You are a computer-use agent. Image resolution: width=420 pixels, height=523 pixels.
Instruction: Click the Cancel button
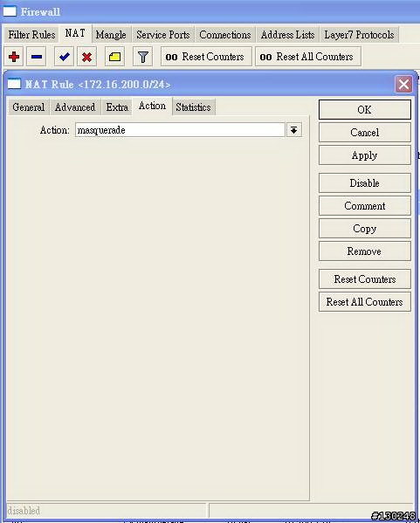pos(365,133)
